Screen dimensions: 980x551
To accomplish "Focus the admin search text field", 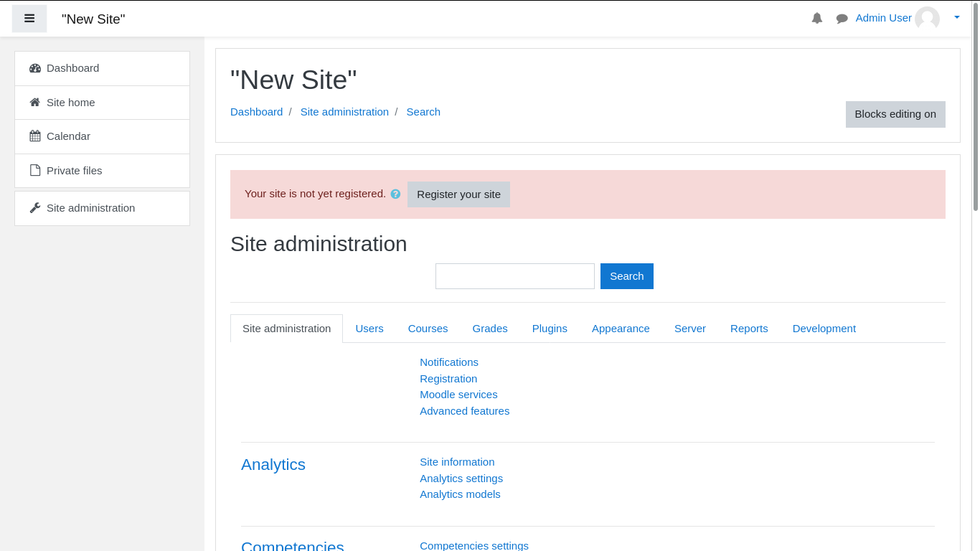I will (x=515, y=276).
